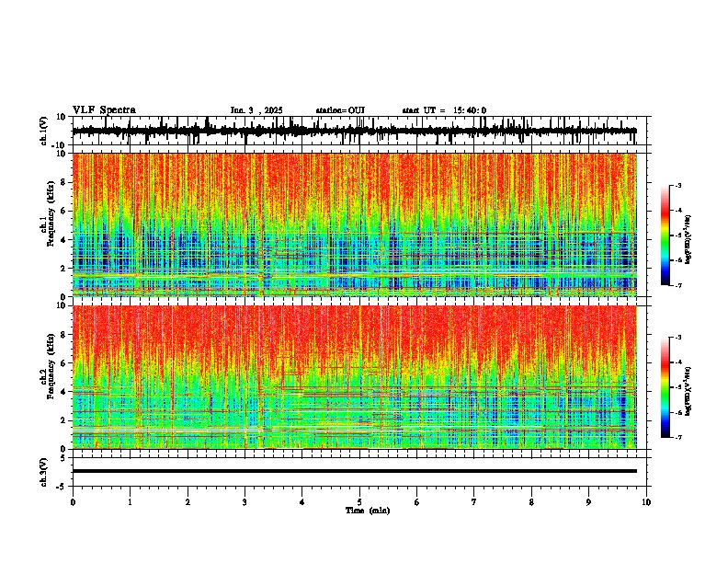The height and width of the screenshot is (563, 728).
Task: Click the log(PSD) label beside ch.2 color scale
Action: (x=688, y=391)
